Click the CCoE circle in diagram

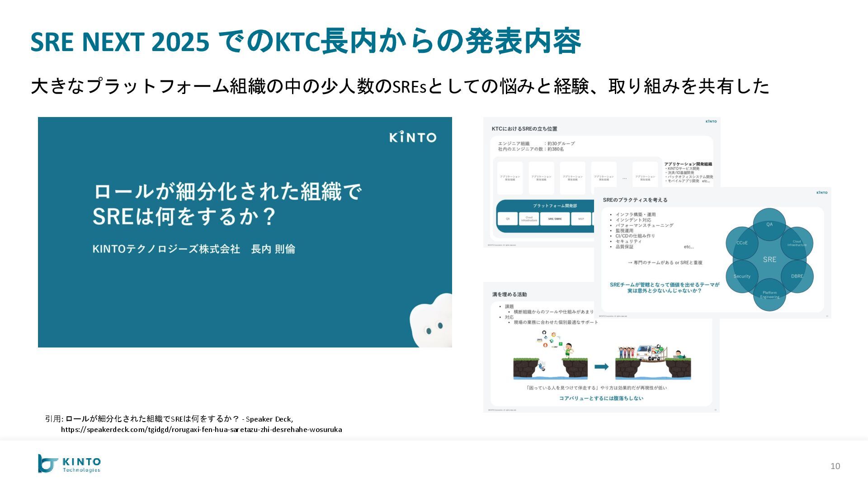[x=742, y=243]
